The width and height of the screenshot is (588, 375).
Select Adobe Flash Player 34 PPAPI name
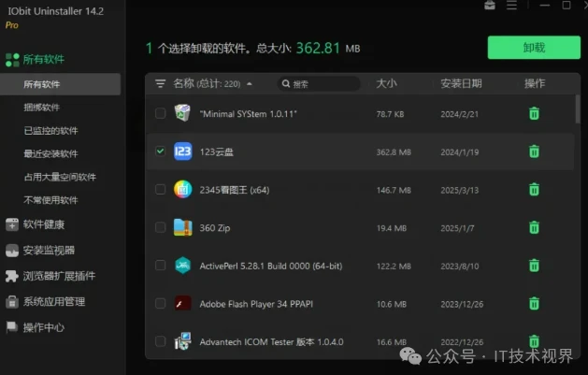[x=256, y=304]
